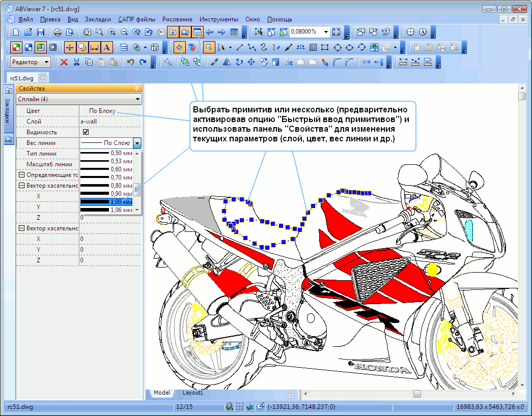This screenshot has width=532, height=416.
Task: Choose the Hatch drawing tool
Action: click(313, 47)
